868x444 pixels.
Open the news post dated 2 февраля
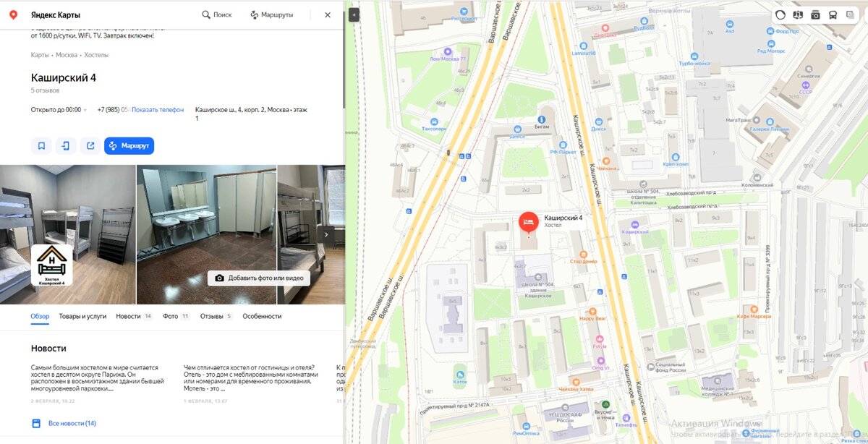click(x=98, y=384)
